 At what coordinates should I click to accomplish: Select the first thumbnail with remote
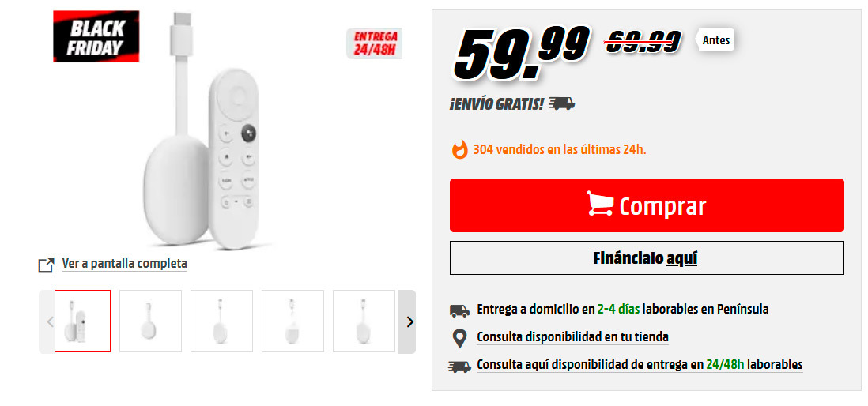point(82,321)
